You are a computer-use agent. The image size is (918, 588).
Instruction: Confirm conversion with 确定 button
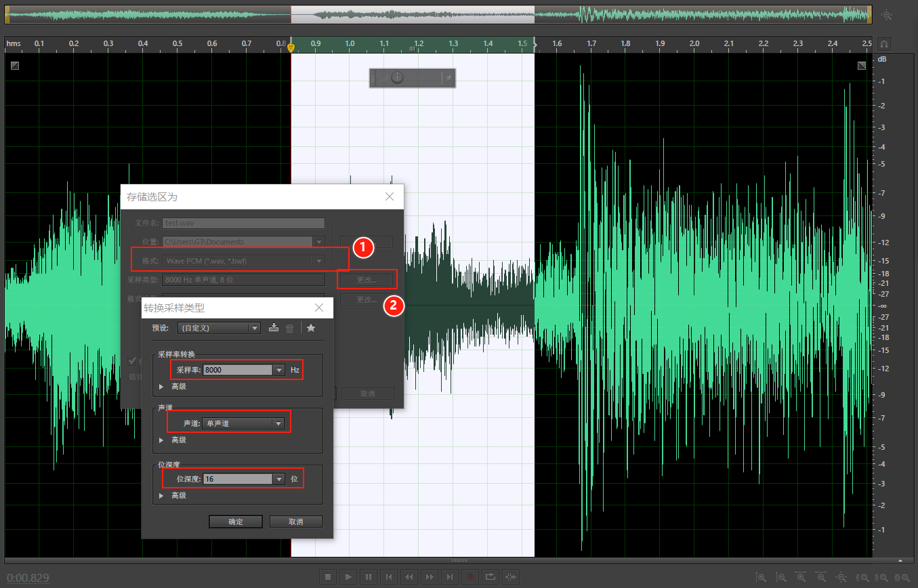[x=236, y=522]
